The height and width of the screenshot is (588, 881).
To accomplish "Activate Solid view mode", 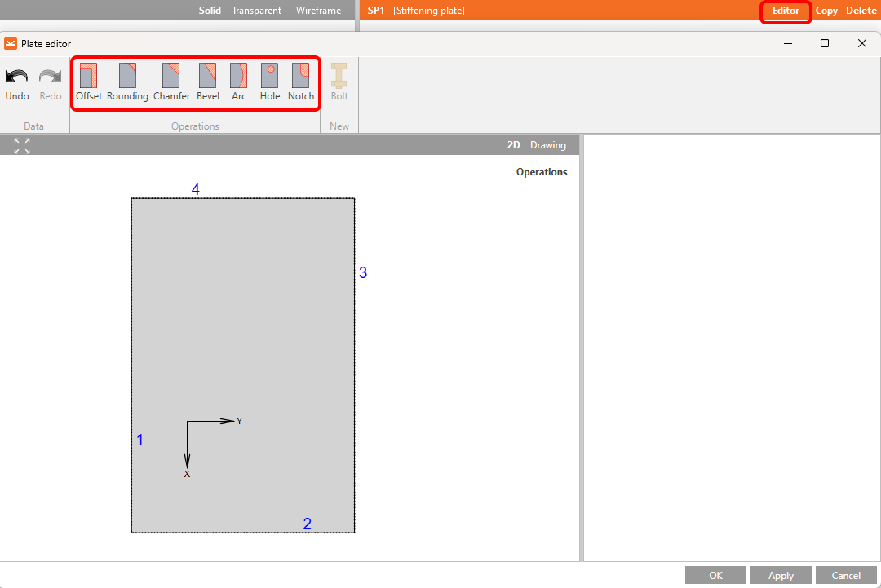I will [210, 11].
